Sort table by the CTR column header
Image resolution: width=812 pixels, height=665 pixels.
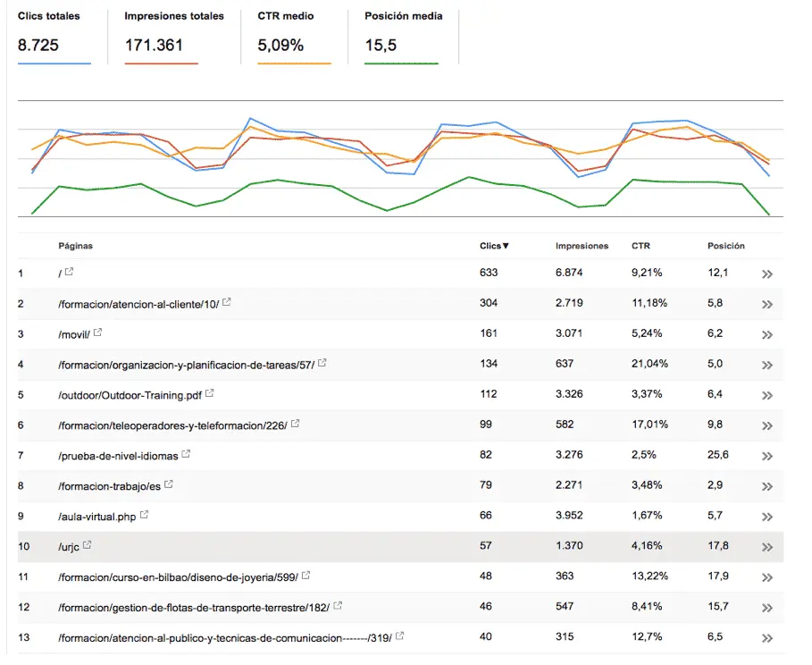pyautogui.click(x=639, y=246)
